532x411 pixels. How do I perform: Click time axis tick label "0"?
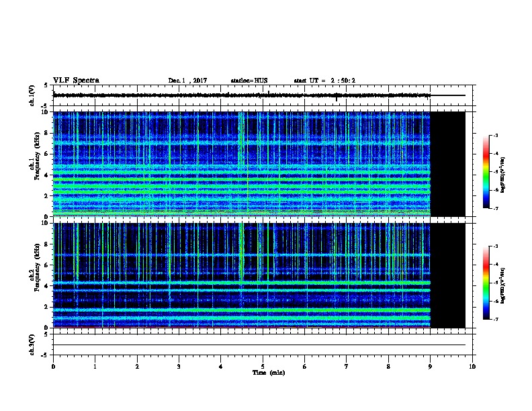tap(53, 366)
